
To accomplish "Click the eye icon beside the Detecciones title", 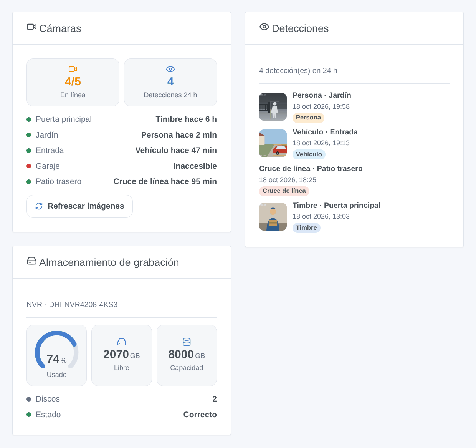I will click(264, 27).
